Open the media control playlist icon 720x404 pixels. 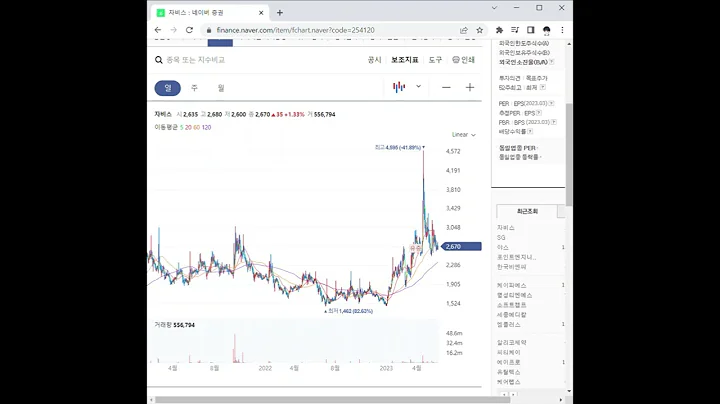click(515, 30)
